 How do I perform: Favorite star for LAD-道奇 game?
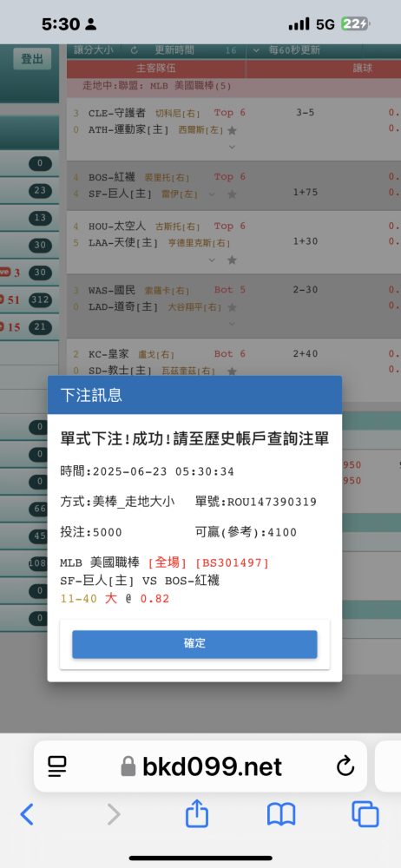[x=232, y=306]
